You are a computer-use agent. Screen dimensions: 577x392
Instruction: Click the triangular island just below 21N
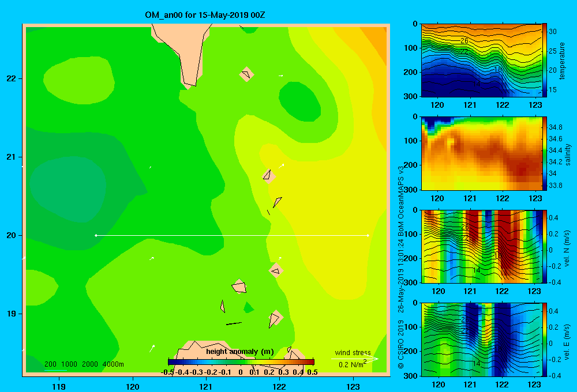[269, 176]
